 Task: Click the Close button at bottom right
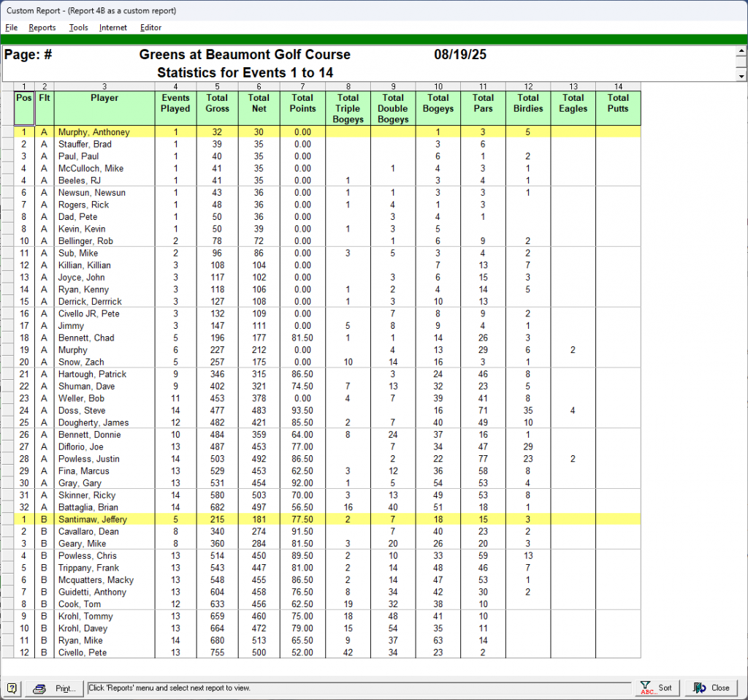pos(711,688)
